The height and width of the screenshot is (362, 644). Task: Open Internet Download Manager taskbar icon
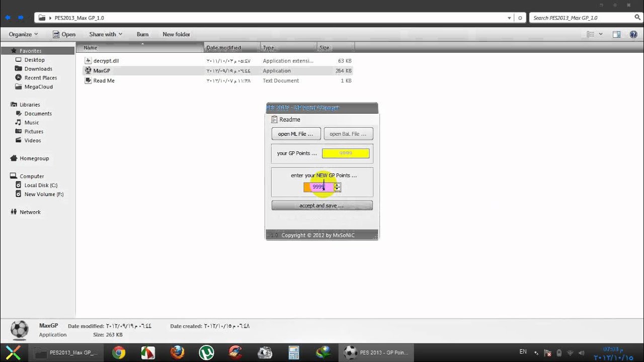click(x=323, y=352)
